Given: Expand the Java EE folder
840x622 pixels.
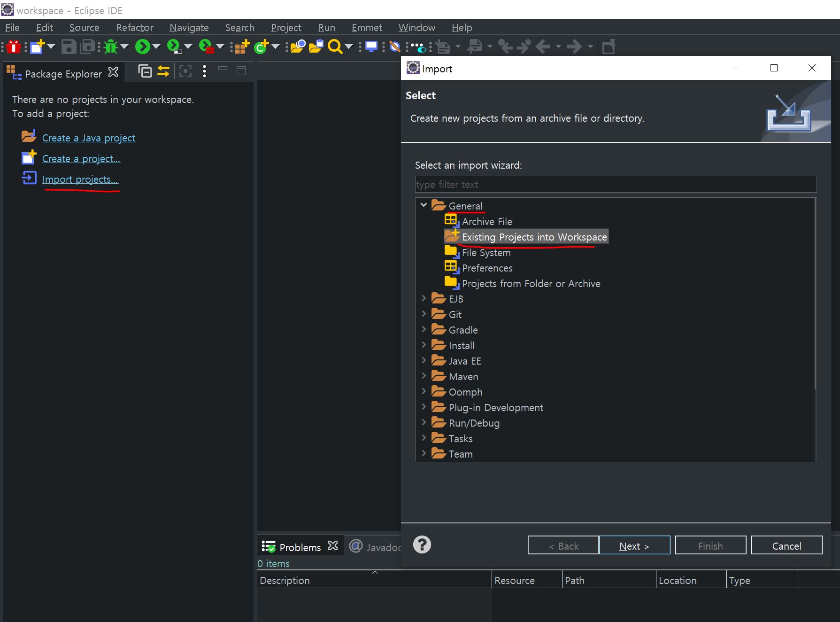Looking at the screenshot, I should point(424,360).
